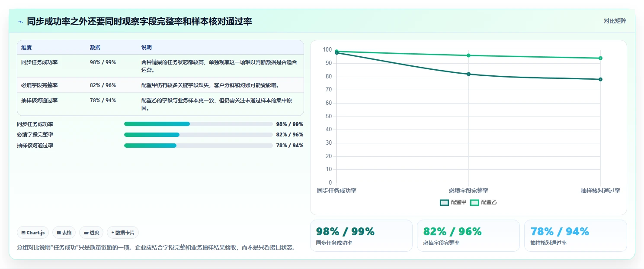Click the 表格 tag chip

point(64,233)
